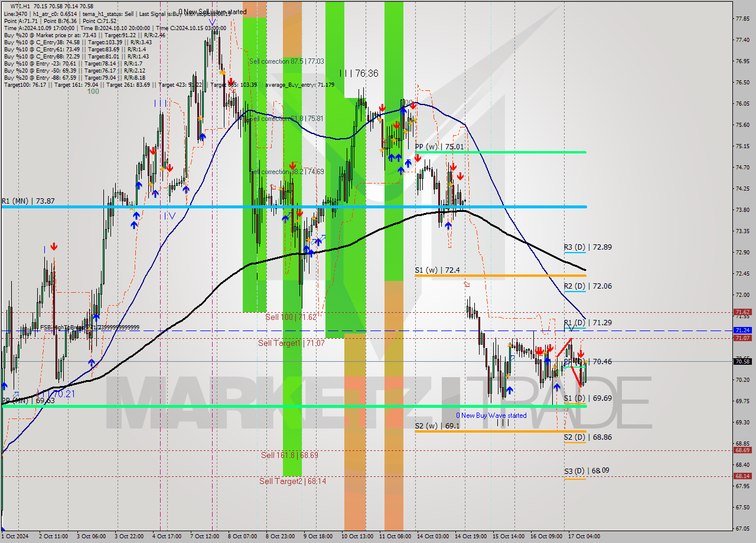
Task: Click the current price 70.58 tag on axis
Action: 742,361
